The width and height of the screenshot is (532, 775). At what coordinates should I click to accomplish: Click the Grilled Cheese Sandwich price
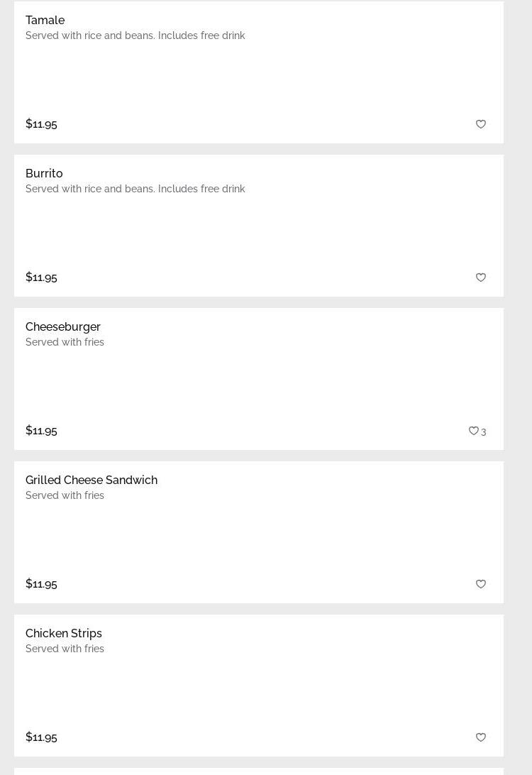point(41,583)
